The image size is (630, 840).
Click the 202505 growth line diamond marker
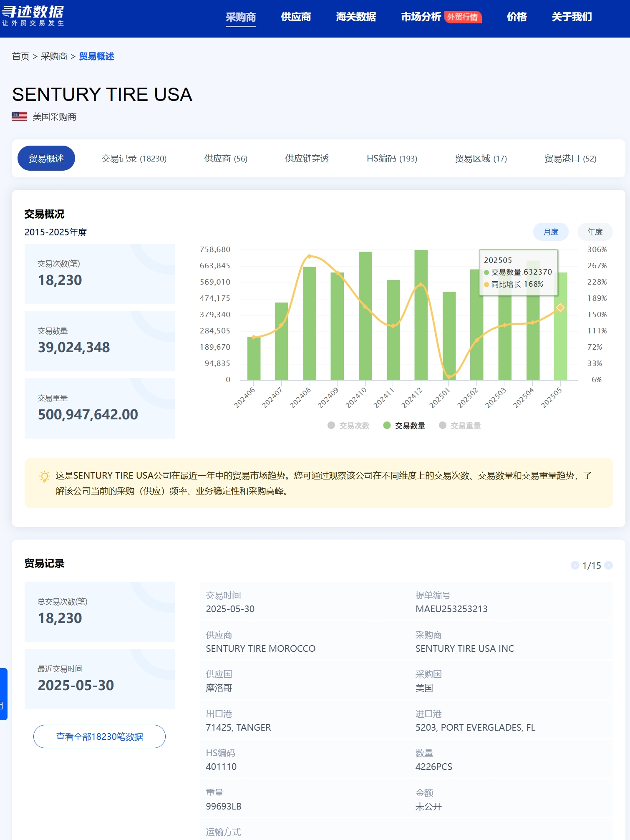[x=560, y=308]
